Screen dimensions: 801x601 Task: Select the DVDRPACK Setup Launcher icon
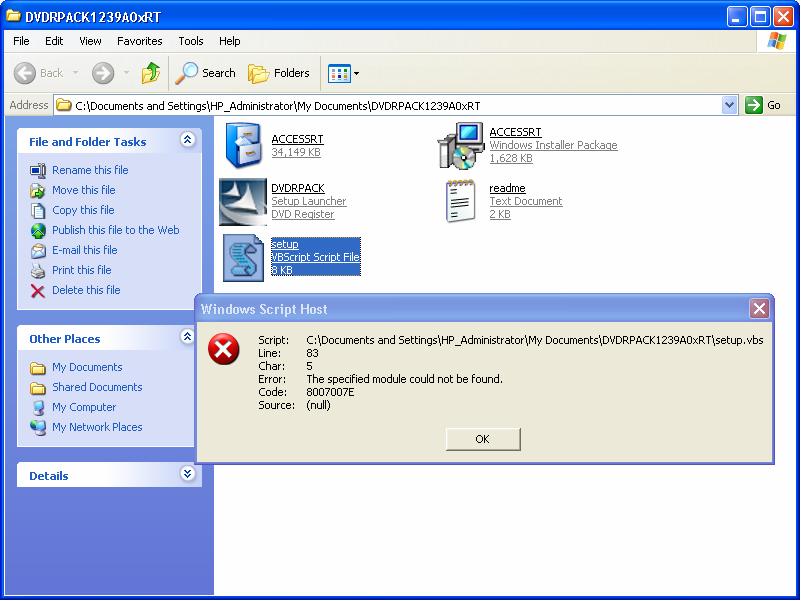(x=243, y=202)
